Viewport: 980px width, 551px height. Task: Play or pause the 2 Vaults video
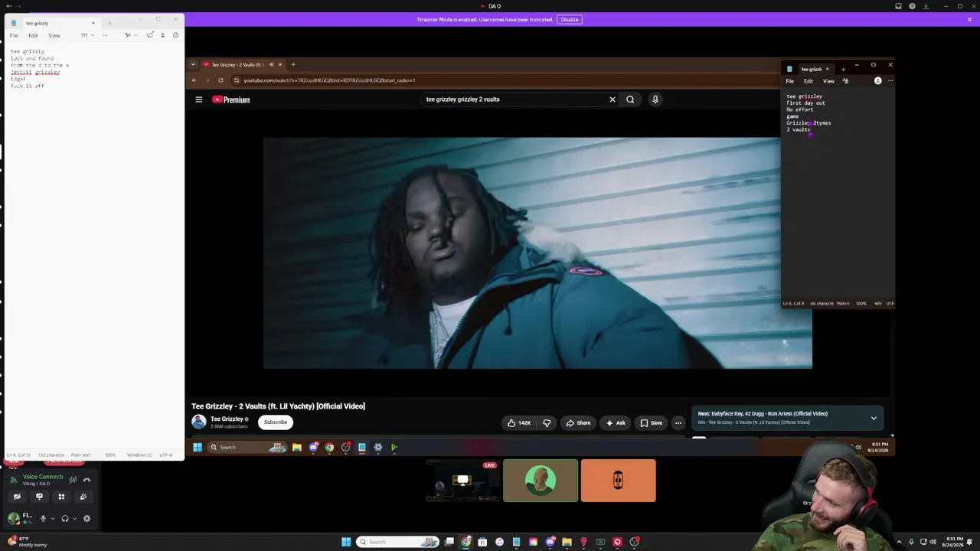[537, 253]
